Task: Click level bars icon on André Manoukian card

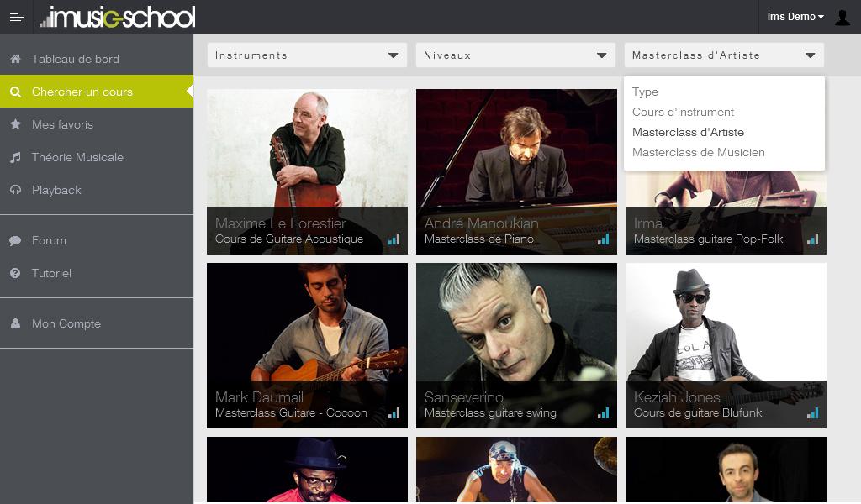Action: point(604,239)
